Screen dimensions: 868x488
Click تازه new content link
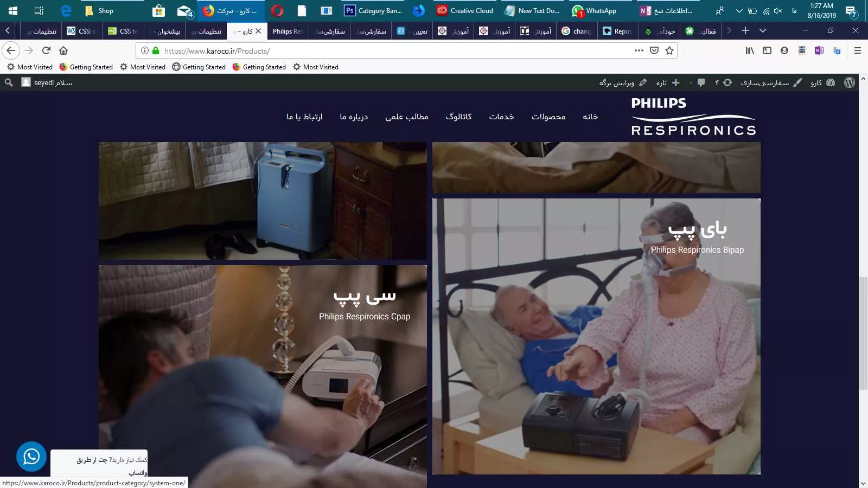point(667,82)
